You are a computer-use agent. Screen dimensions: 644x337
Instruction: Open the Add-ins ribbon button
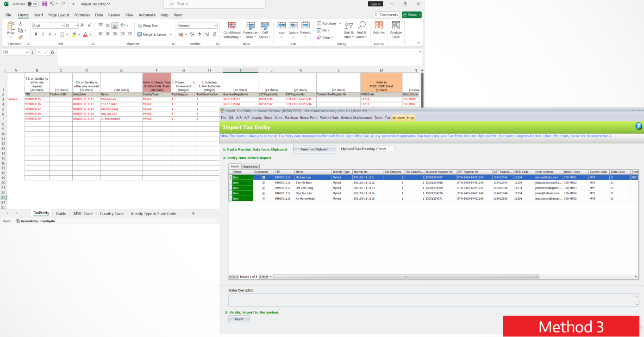point(379,28)
